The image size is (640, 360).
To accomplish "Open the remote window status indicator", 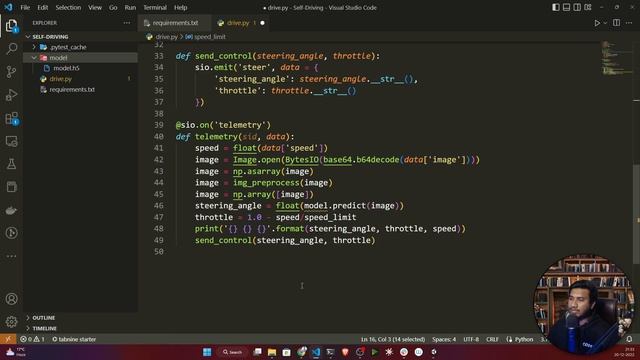I will [8, 339].
